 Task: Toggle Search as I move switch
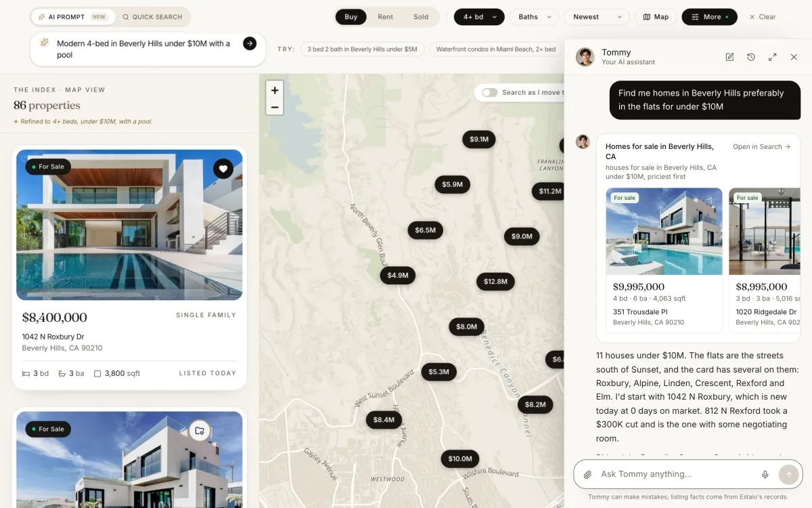coord(490,93)
